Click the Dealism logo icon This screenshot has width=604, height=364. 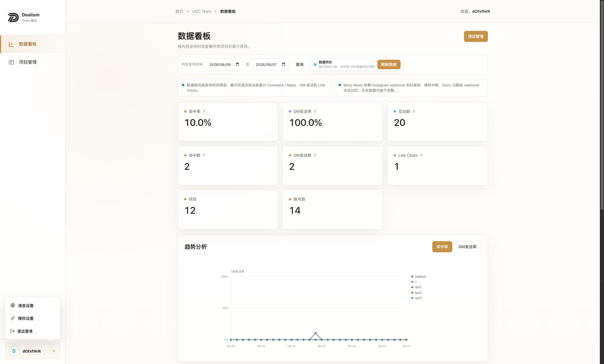(x=13, y=17)
